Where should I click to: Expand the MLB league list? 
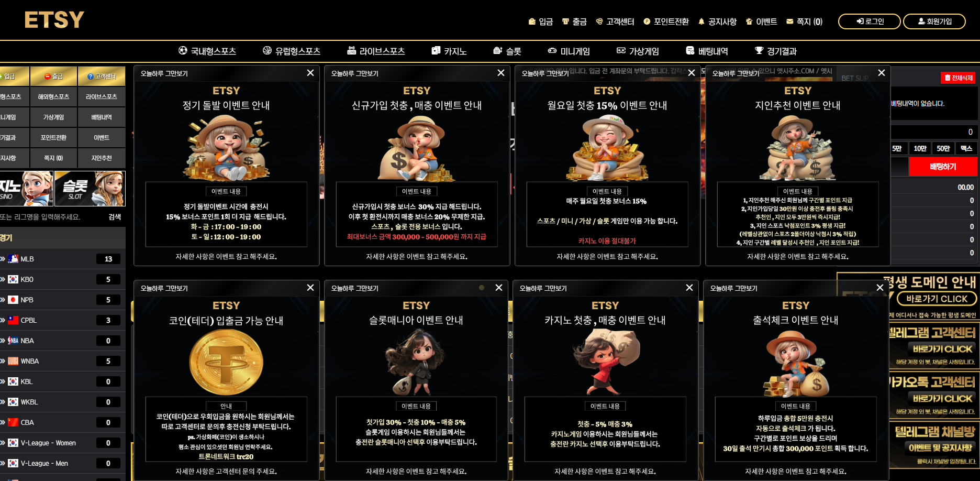[x=62, y=259]
